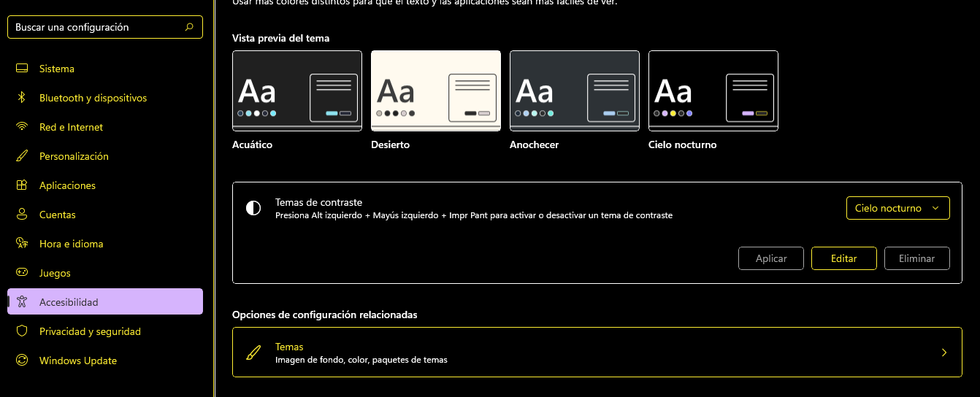Expand the Temas related settings chevron
This screenshot has width=980, height=397.
[944, 352]
